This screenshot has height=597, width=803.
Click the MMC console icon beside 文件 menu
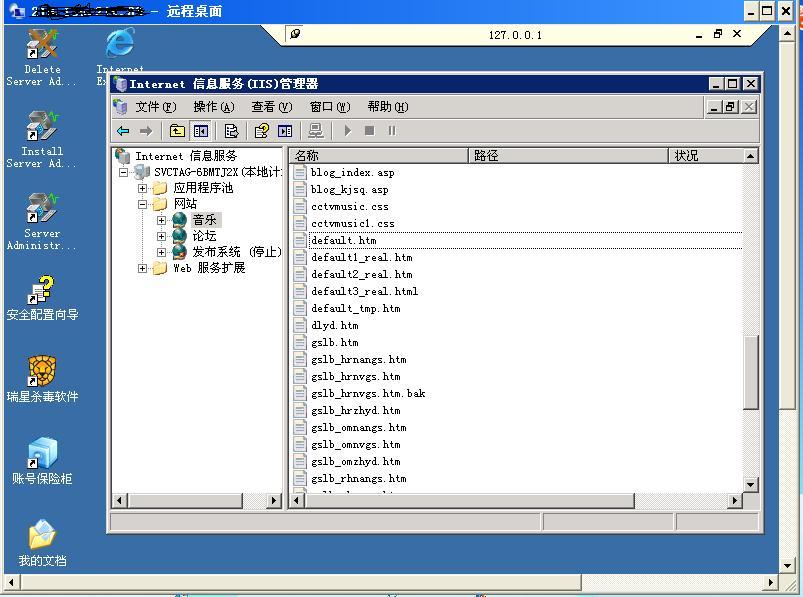(x=120, y=106)
